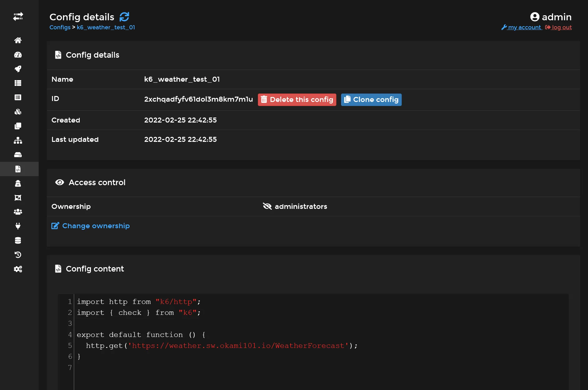This screenshot has height=390, width=588.
Task: Refresh the config details page
Action: (x=124, y=17)
